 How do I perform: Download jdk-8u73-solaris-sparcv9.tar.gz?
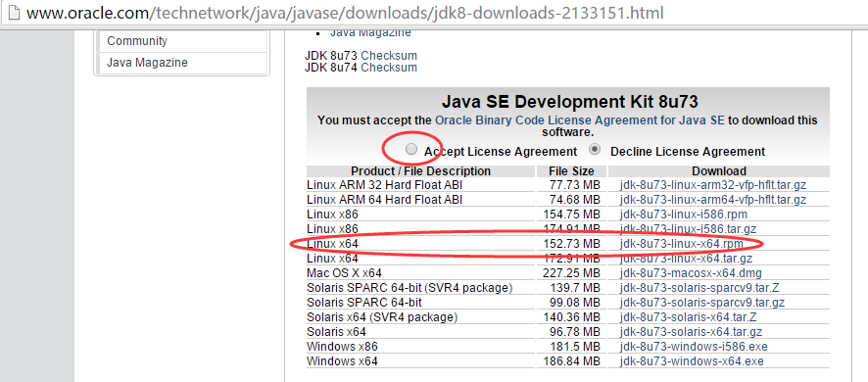(x=701, y=303)
